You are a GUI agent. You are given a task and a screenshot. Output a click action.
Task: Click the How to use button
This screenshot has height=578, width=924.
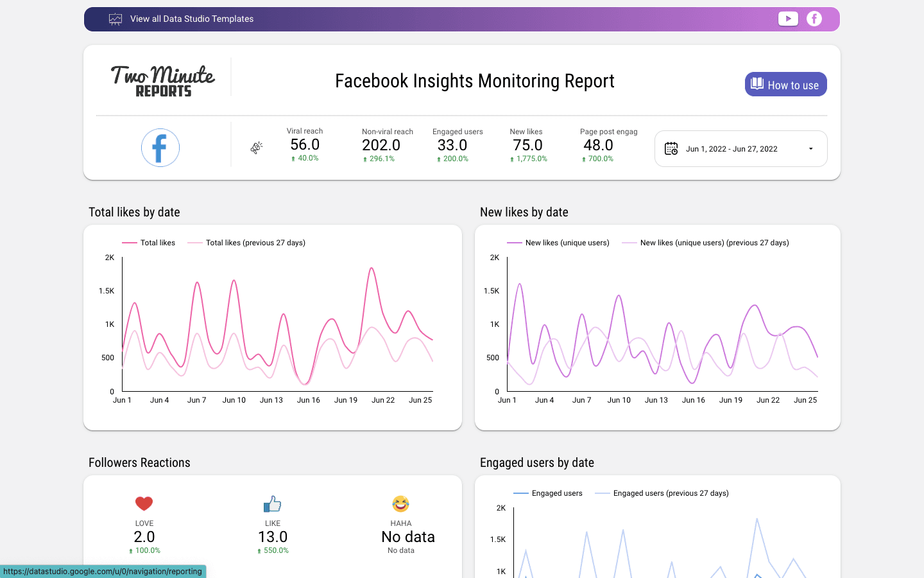pyautogui.click(x=785, y=83)
